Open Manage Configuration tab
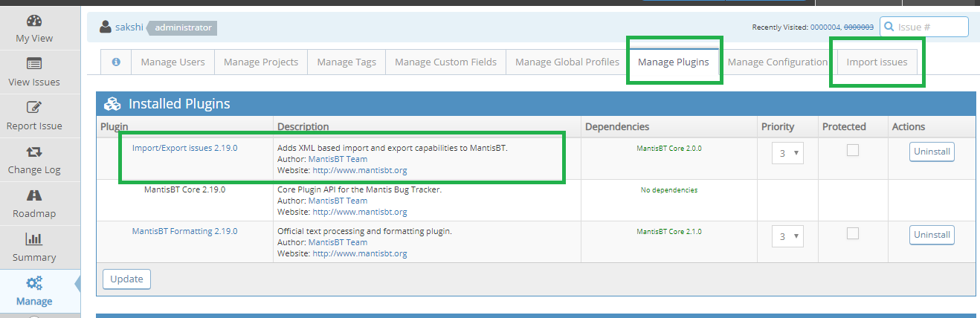The image size is (980, 318). click(x=778, y=62)
